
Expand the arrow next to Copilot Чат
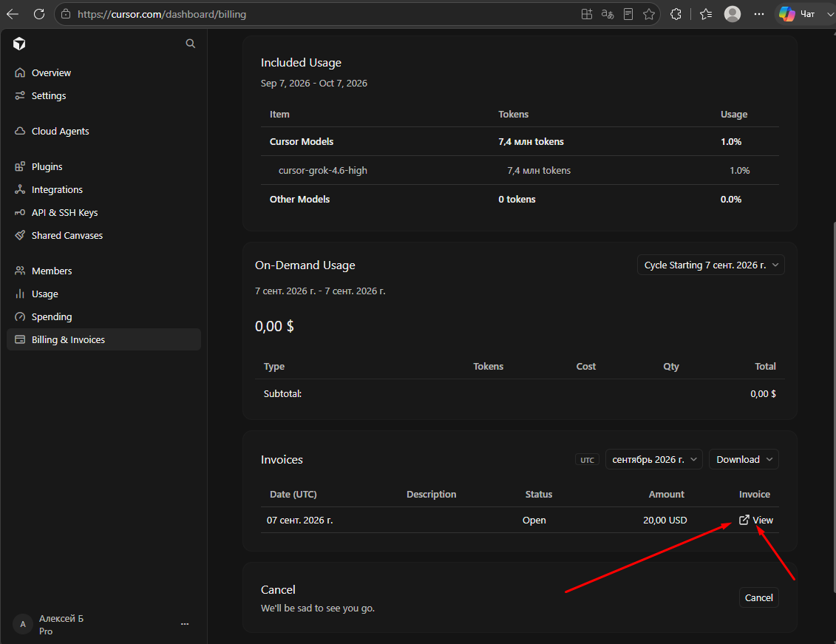(829, 14)
